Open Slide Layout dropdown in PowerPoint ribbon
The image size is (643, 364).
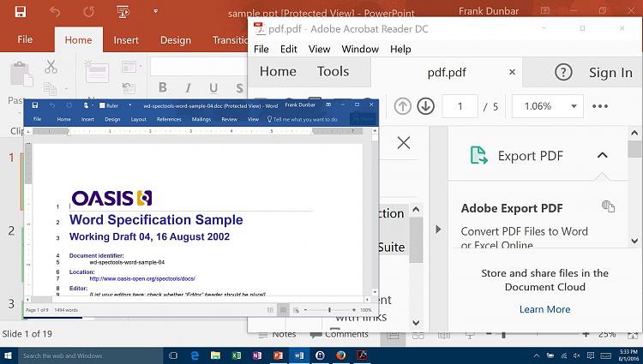coord(132,66)
